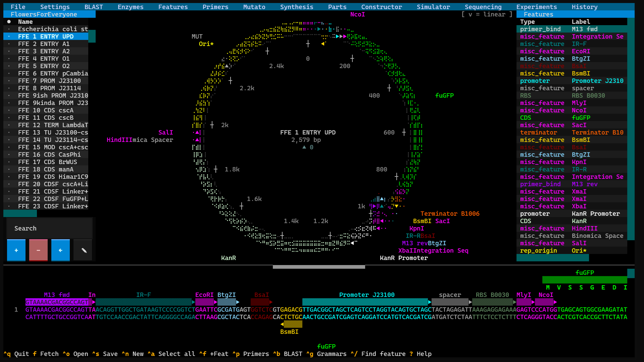
Task: Click the EcoRI sequence annotation label
Action: (204, 295)
